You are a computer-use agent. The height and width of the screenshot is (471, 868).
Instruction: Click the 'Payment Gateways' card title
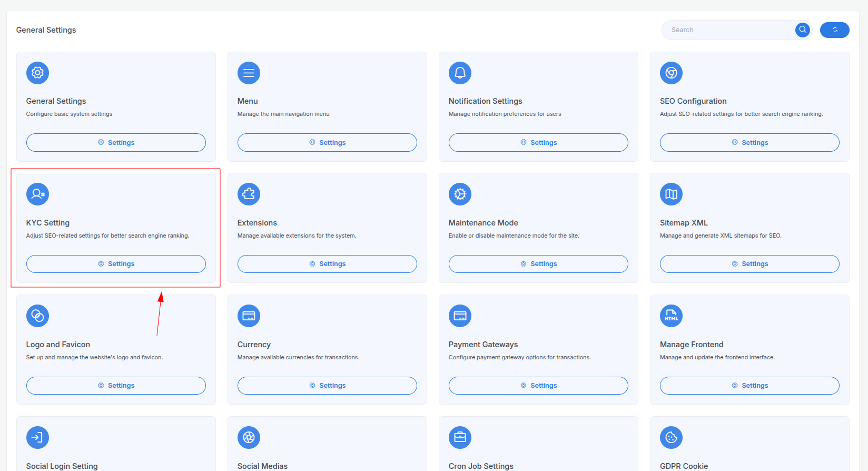click(483, 345)
